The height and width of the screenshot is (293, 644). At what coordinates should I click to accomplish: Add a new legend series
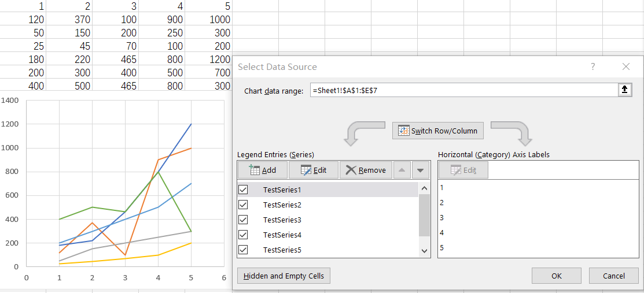coord(262,170)
